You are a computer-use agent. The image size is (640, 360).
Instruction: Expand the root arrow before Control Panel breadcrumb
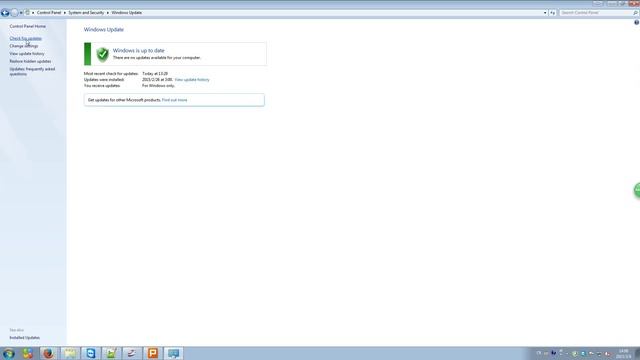(33, 13)
